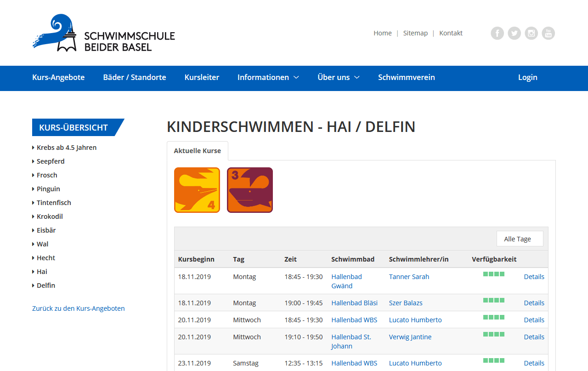Viewport: 588px width, 371px height.
Task: Expand the Über uns menu
Action: pos(338,77)
